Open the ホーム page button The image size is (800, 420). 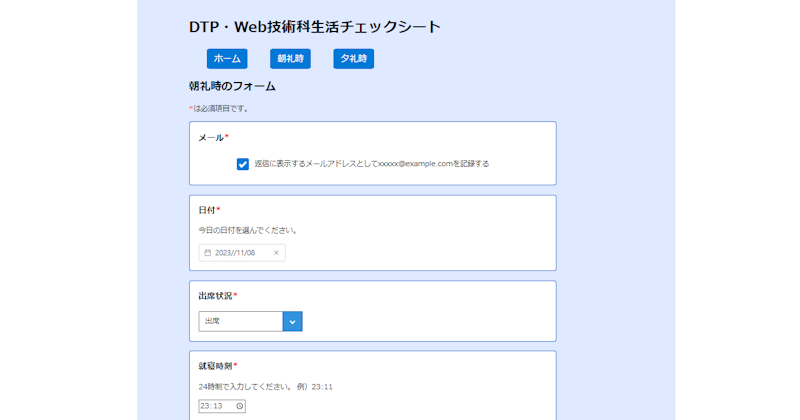point(227,59)
